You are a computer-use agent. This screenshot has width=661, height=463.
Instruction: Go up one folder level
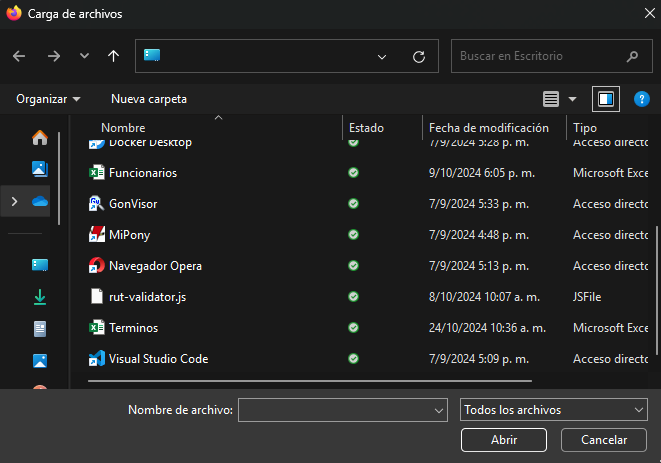pyautogui.click(x=113, y=57)
